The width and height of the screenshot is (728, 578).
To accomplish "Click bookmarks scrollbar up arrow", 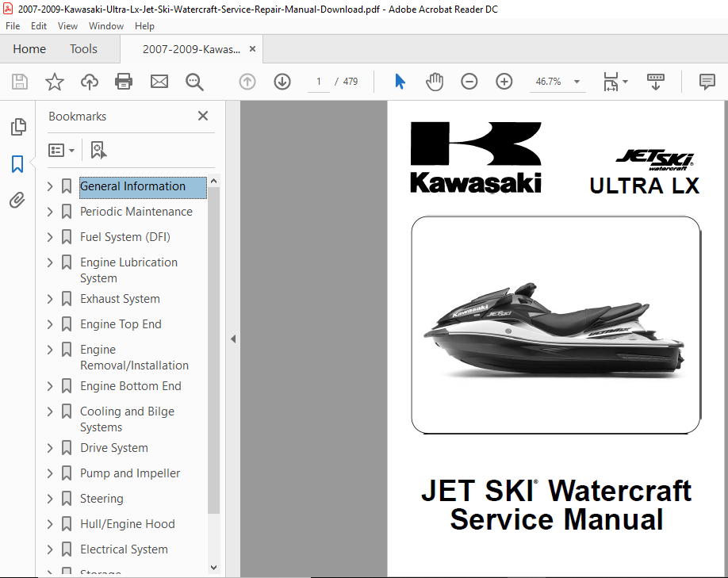I will pos(213,181).
